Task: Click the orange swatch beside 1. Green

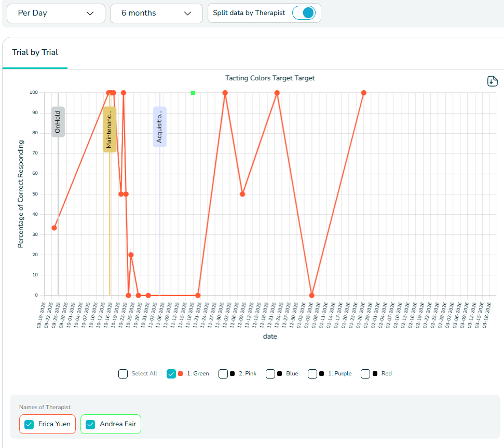Action: [180, 374]
